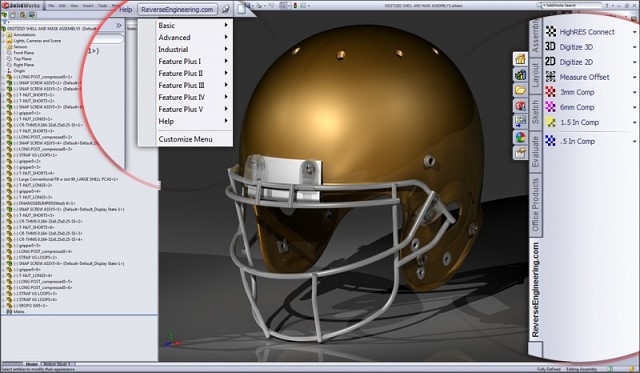Open the File Explorer folder icon
The image size is (640, 373).
tap(520, 90)
